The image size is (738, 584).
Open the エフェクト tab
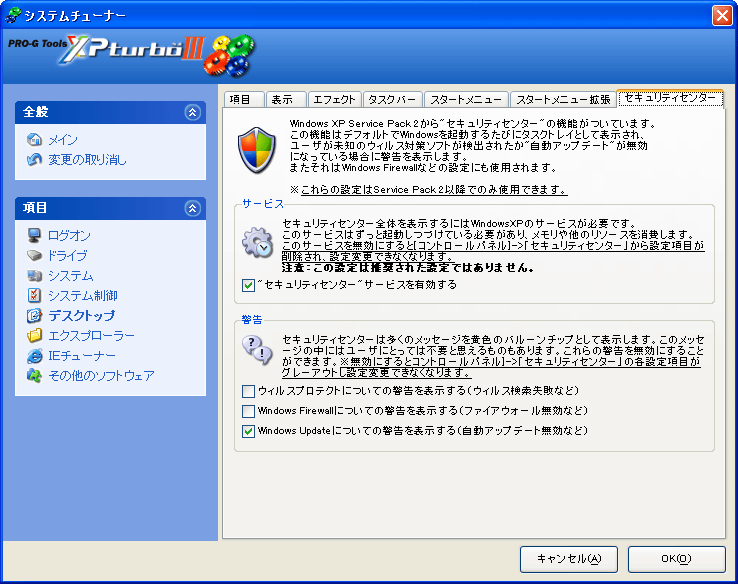pyautogui.click(x=334, y=100)
